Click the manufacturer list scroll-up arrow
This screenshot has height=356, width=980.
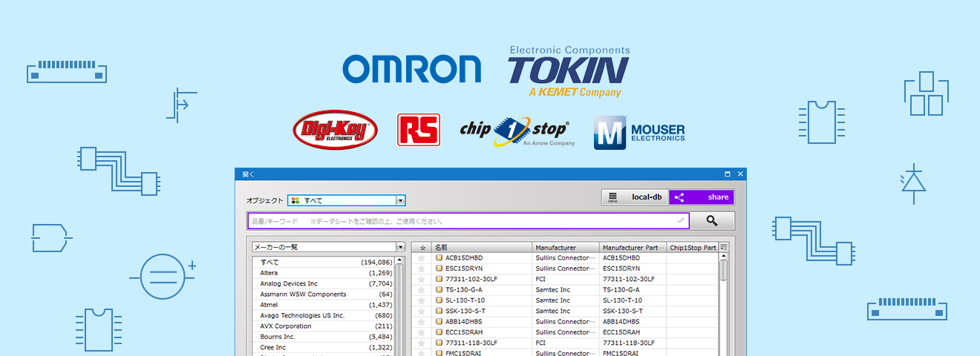point(399,260)
